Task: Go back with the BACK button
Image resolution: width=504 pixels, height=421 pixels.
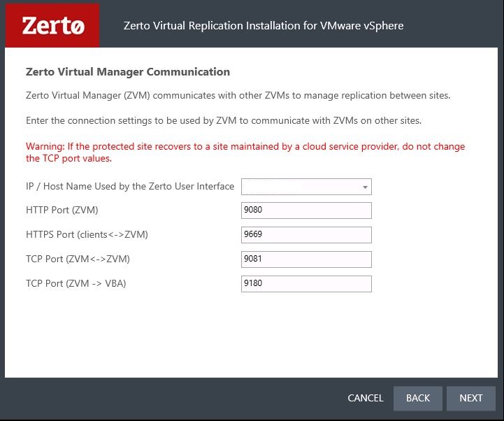Action: click(x=418, y=398)
